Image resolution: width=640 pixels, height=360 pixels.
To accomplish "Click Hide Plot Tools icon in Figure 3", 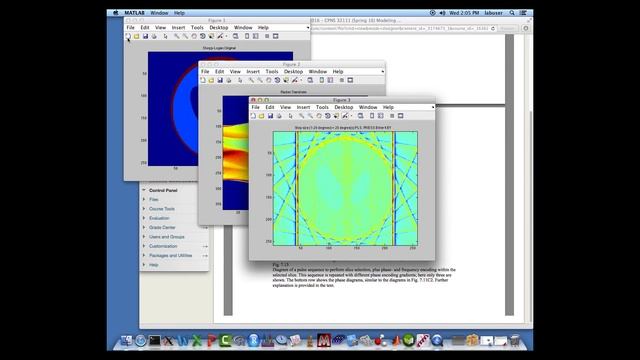I will pyautogui.click(x=392, y=116).
